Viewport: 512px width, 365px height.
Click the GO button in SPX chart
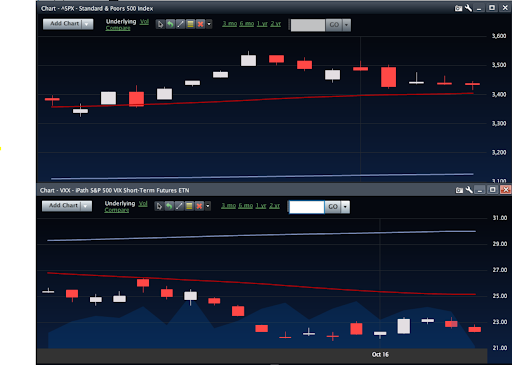click(x=334, y=25)
